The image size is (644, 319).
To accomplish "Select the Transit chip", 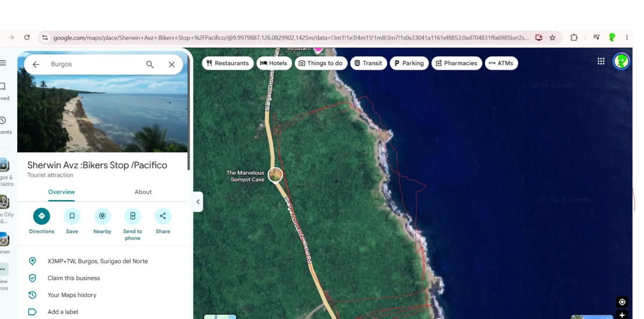I will click(x=368, y=63).
